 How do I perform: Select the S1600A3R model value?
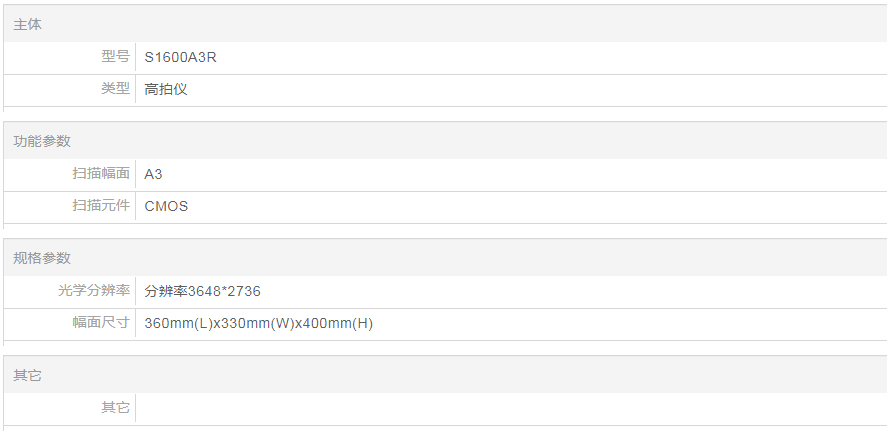181,57
